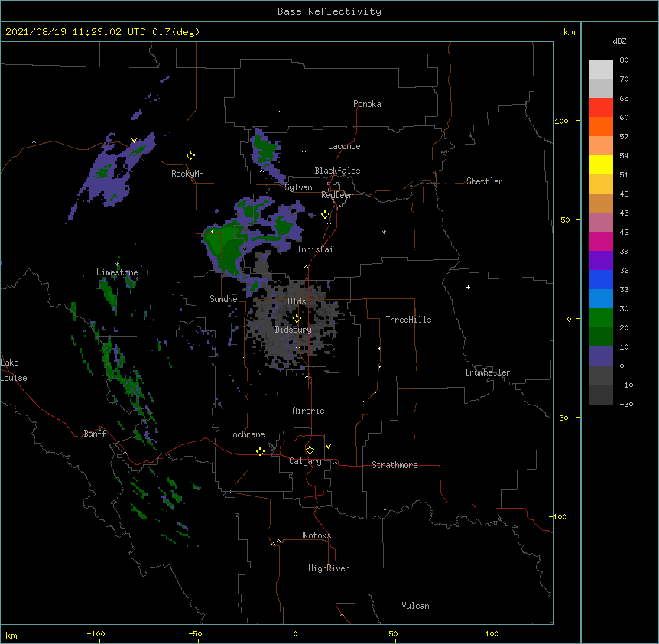Pick the magenta swatch between 42 and 39
Screen dimensions: 659x644
601,242
